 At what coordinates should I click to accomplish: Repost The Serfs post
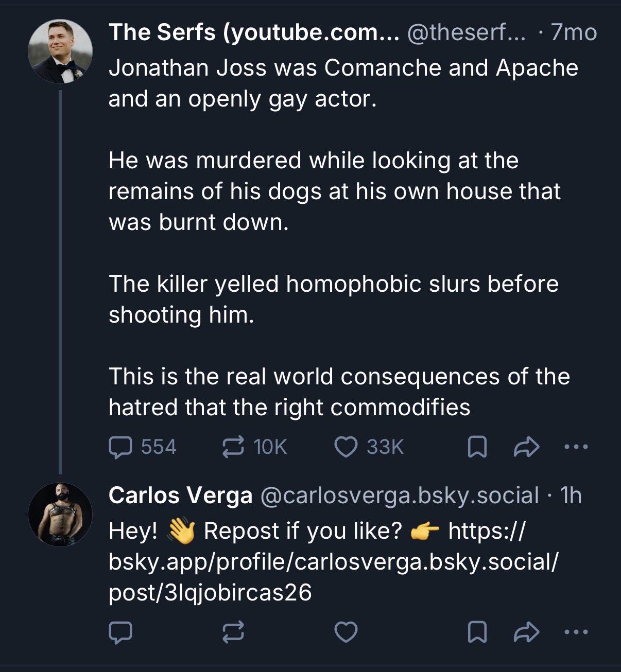[x=233, y=447]
